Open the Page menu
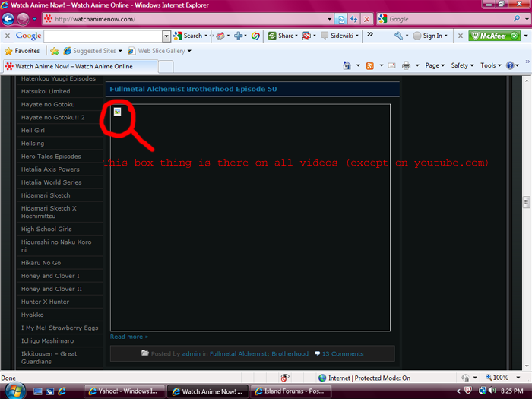The width and height of the screenshot is (532, 399). (435, 65)
